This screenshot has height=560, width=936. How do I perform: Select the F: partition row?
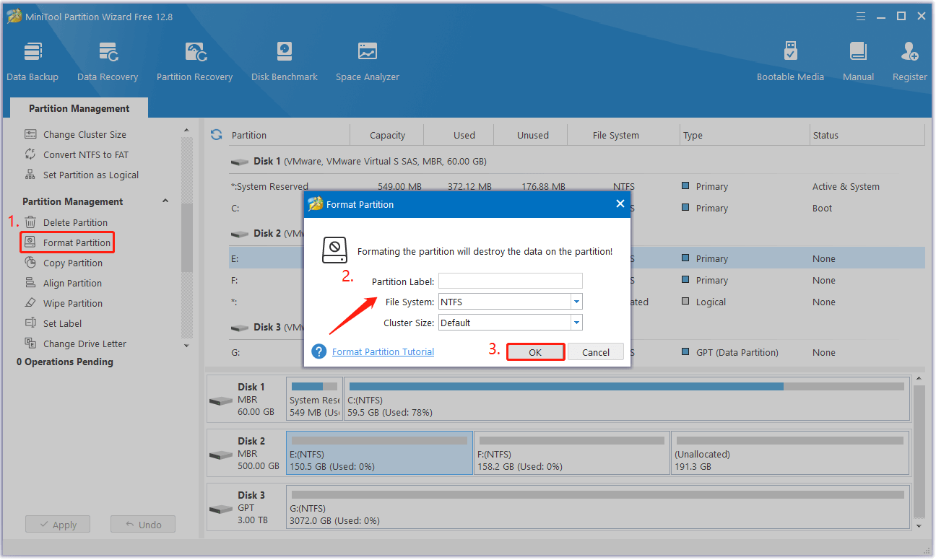[x=576, y=280]
